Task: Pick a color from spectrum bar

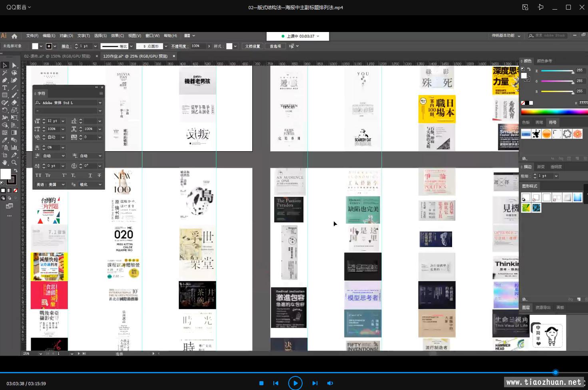Action: [x=554, y=111]
